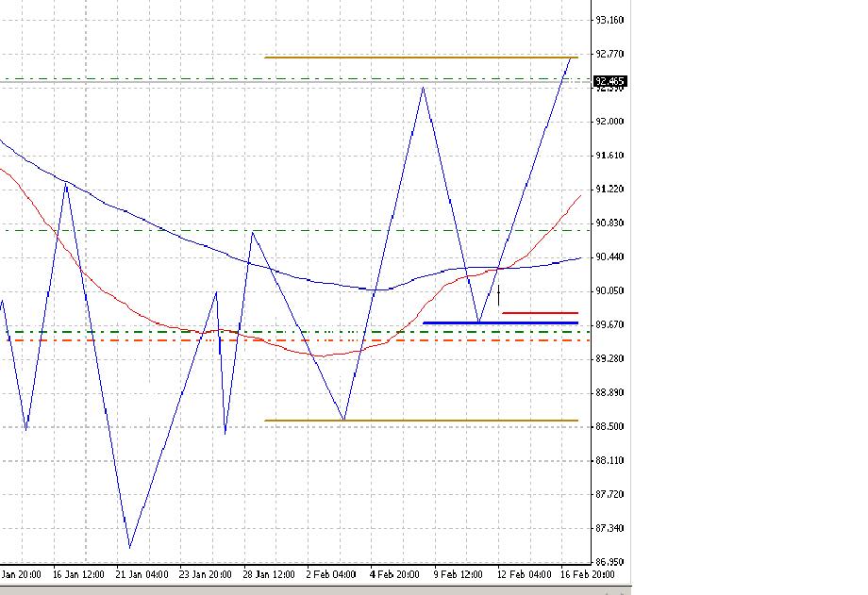
Task: Click the 87.340 price axis label
Action: tap(609, 529)
